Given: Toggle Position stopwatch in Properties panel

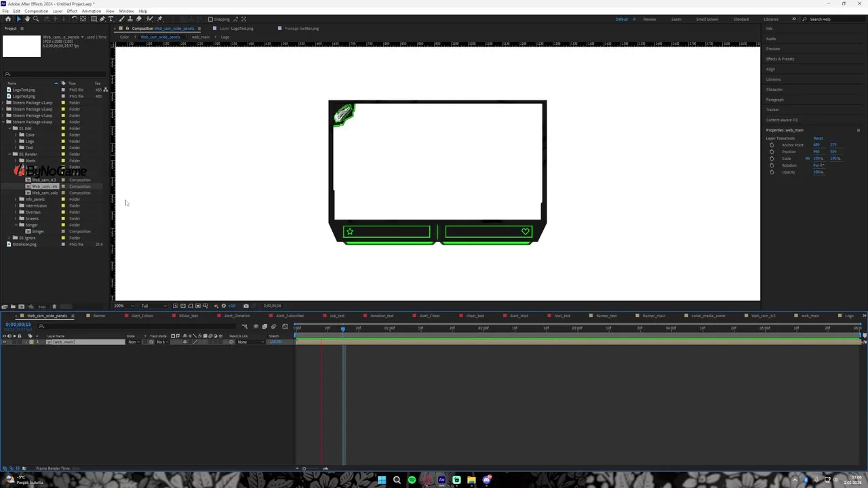Looking at the screenshot, I should [x=772, y=152].
